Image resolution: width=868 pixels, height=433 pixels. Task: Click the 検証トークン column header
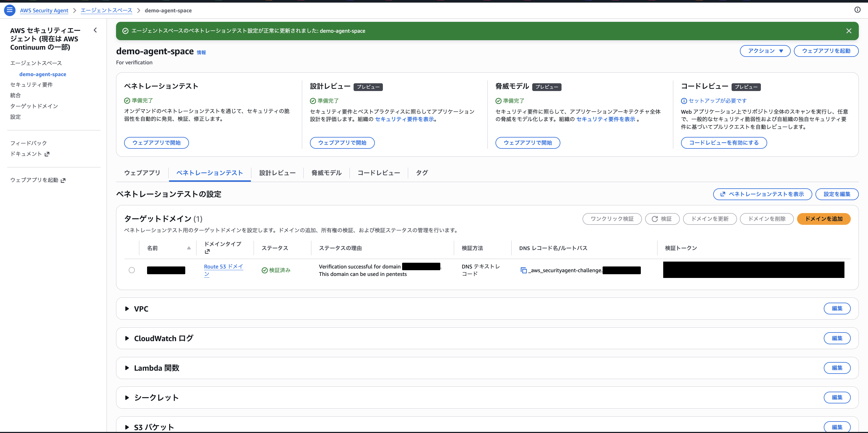pyautogui.click(x=681, y=248)
